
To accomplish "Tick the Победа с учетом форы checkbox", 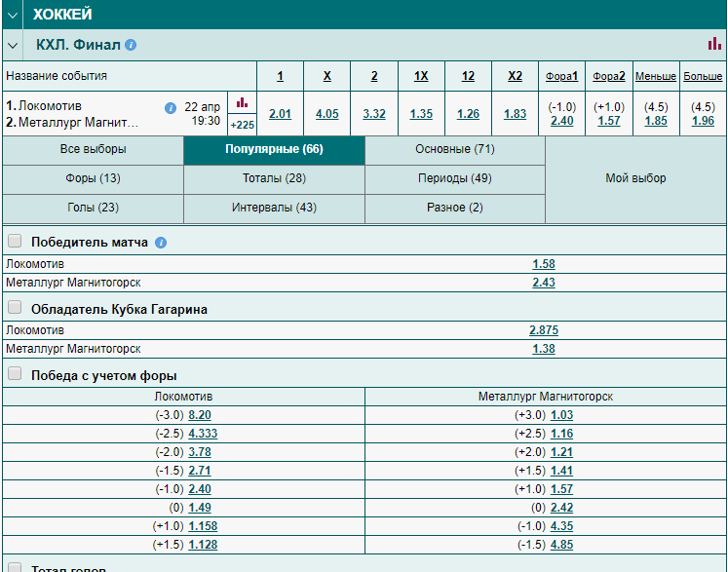I will pos(15,374).
